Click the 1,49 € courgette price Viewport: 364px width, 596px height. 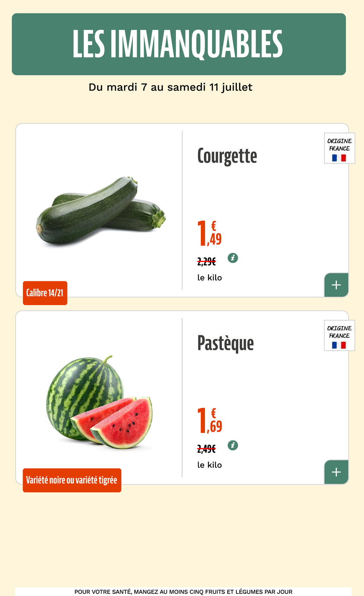210,233
